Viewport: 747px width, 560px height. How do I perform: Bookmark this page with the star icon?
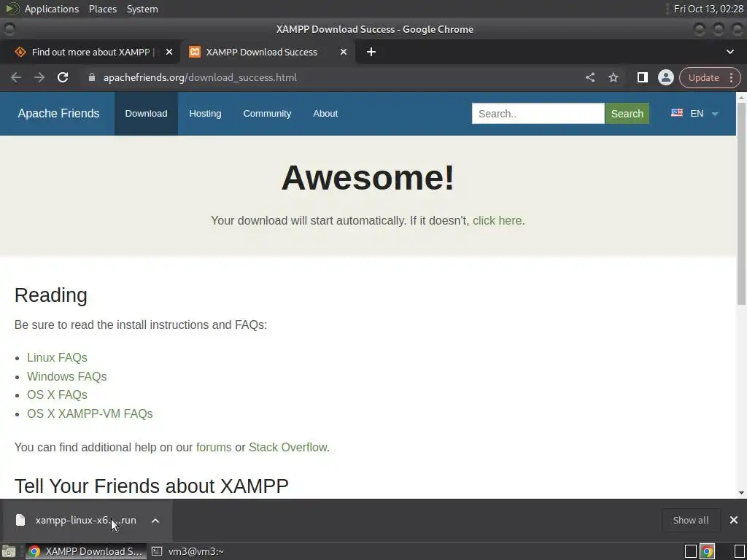click(613, 77)
